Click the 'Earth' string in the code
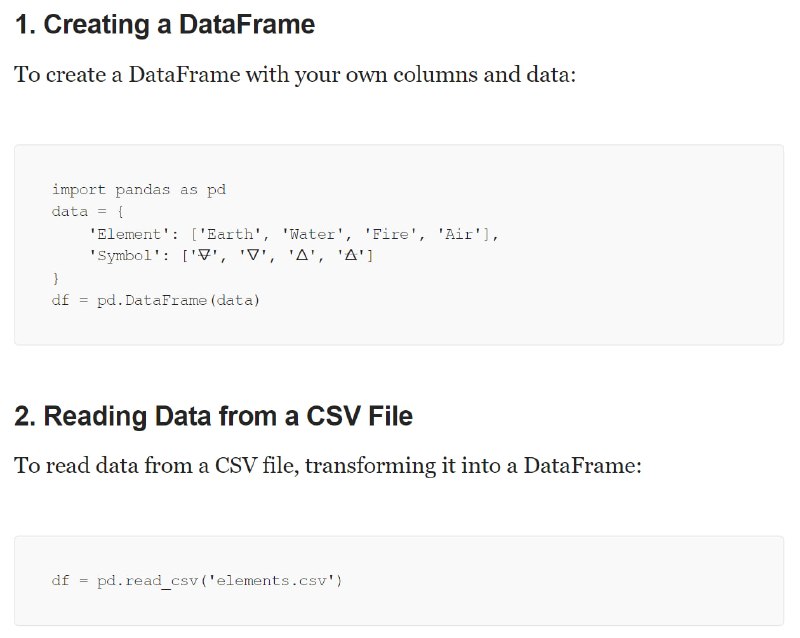 tap(230, 234)
